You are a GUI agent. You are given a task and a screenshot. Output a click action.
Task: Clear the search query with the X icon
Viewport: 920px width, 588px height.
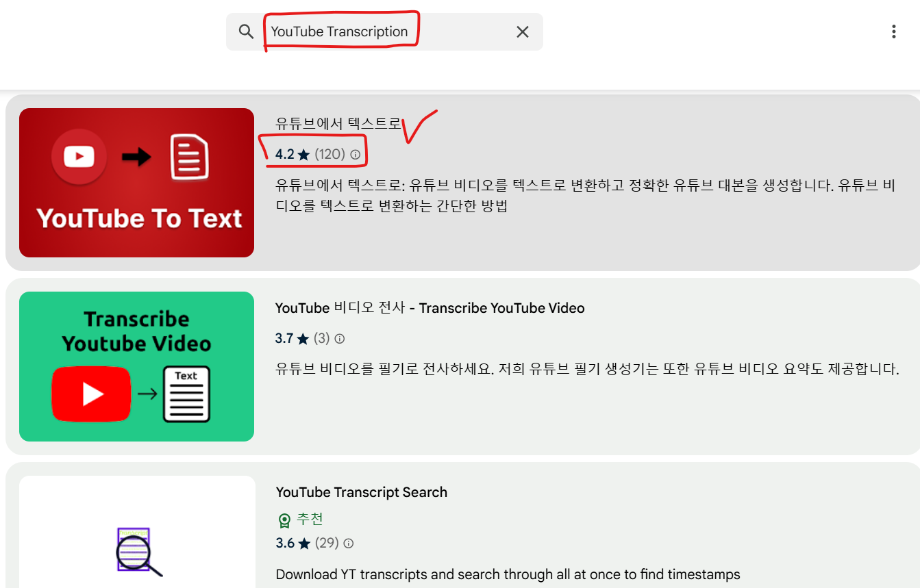(522, 31)
